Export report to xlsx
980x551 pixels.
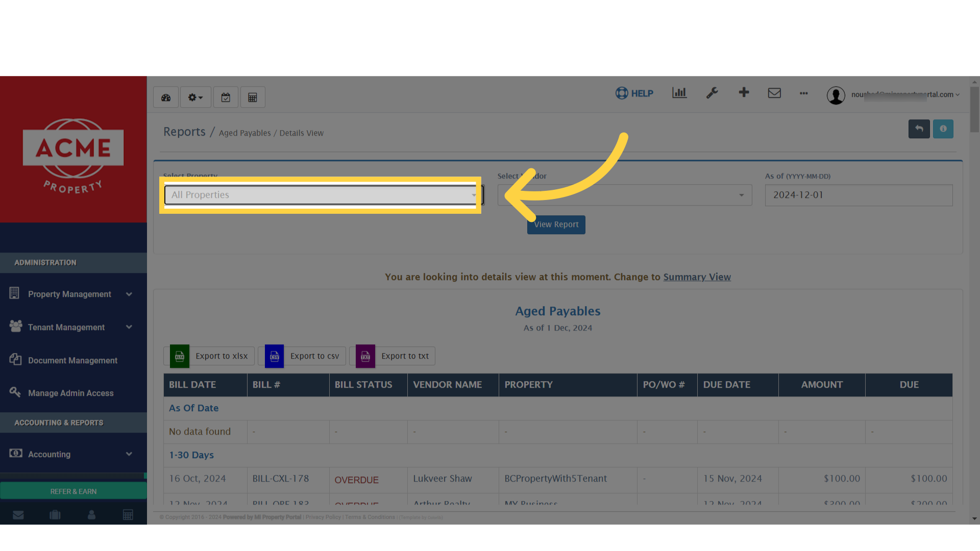coord(209,356)
